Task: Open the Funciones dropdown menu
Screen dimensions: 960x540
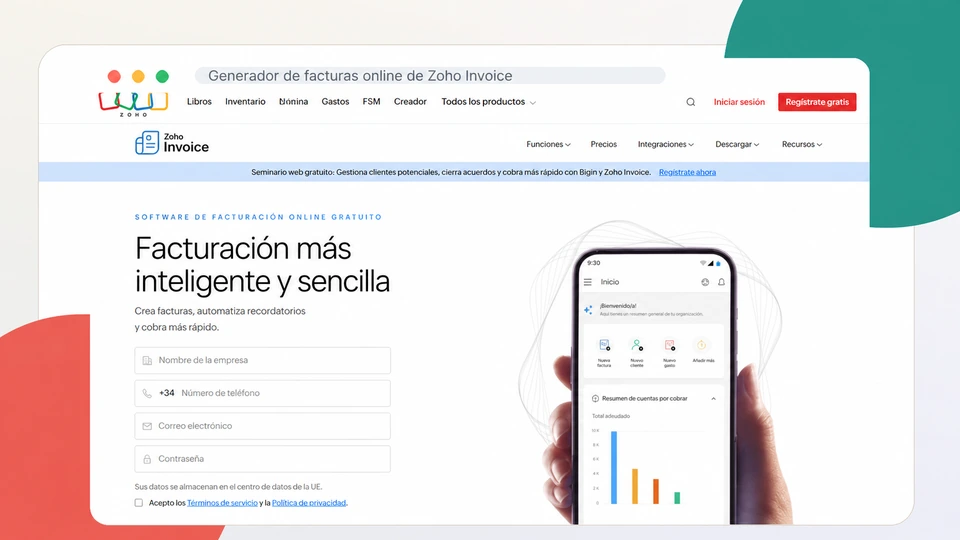Action: [548, 144]
